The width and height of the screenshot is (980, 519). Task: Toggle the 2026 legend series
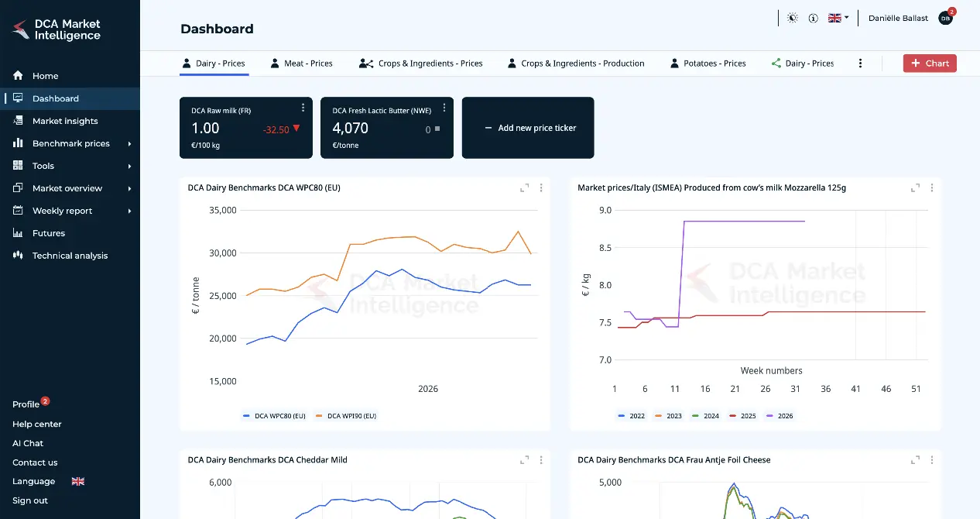click(780, 416)
